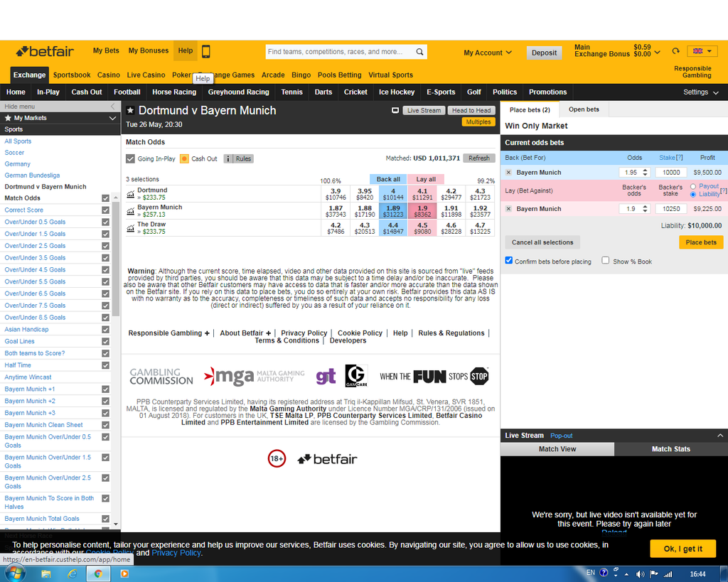The image size is (728, 582).
Task: Open the Sportsbook tab
Action: tap(72, 75)
